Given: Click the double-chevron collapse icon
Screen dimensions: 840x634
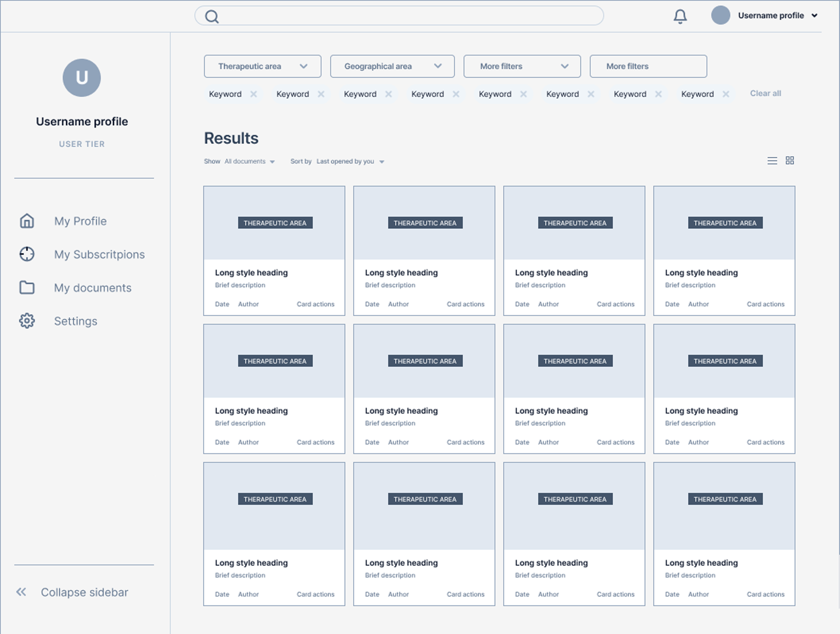Looking at the screenshot, I should [x=21, y=592].
